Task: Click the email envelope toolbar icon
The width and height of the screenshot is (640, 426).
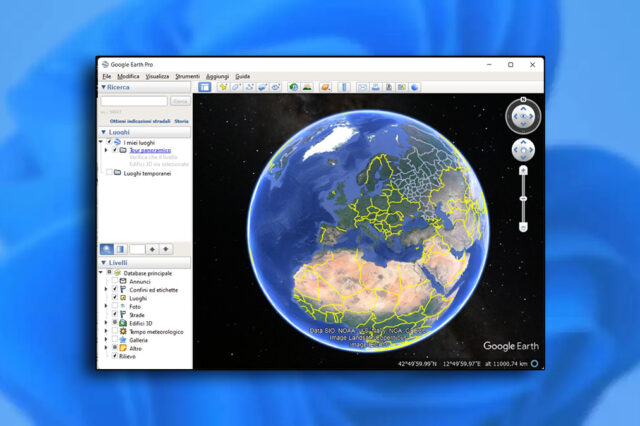Action: (x=361, y=87)
